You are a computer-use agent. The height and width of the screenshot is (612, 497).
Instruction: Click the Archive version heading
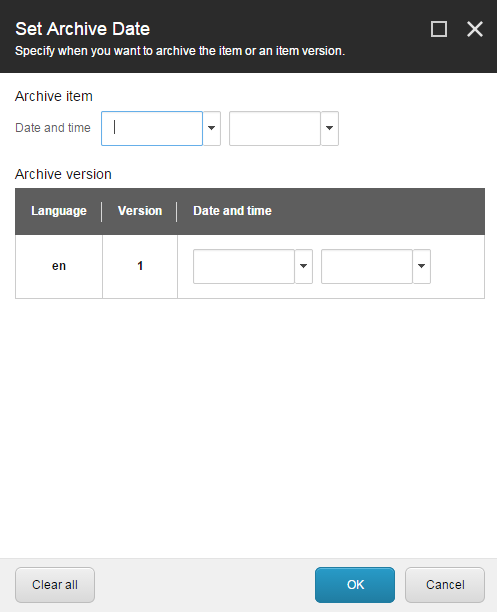(x=63, y=174)
